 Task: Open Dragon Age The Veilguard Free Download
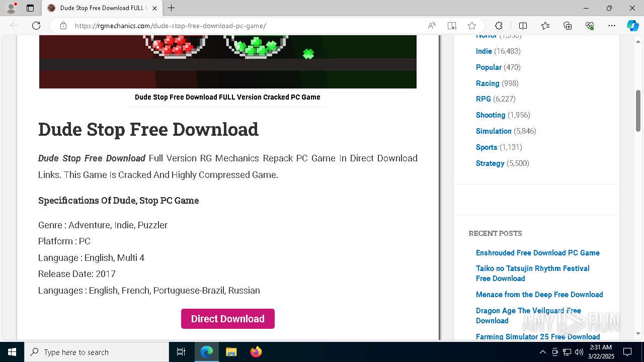[528, 316]
